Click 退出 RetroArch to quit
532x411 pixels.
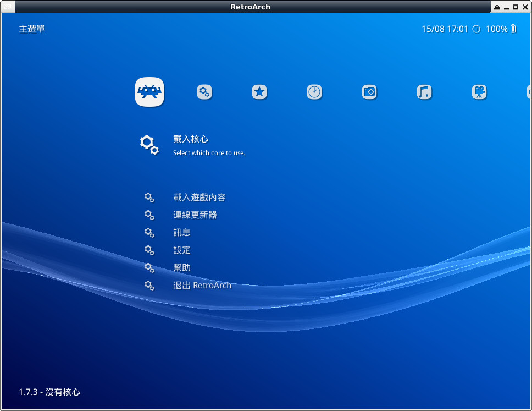click(202, 286)
